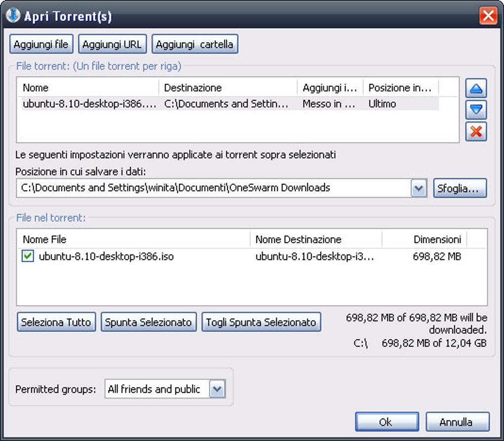The image size is (504, 441).
Task: Close the Apri Torrent(s) dialog
Action: [488, 16]
